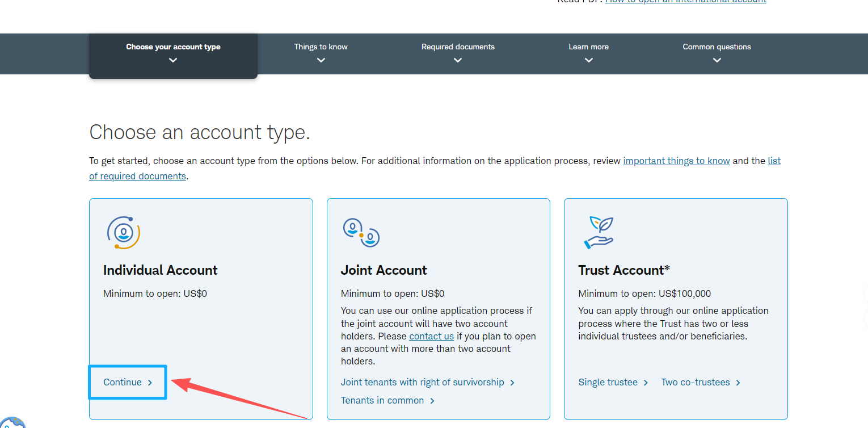Click arrow next to Single trustee

coord(646,383)
